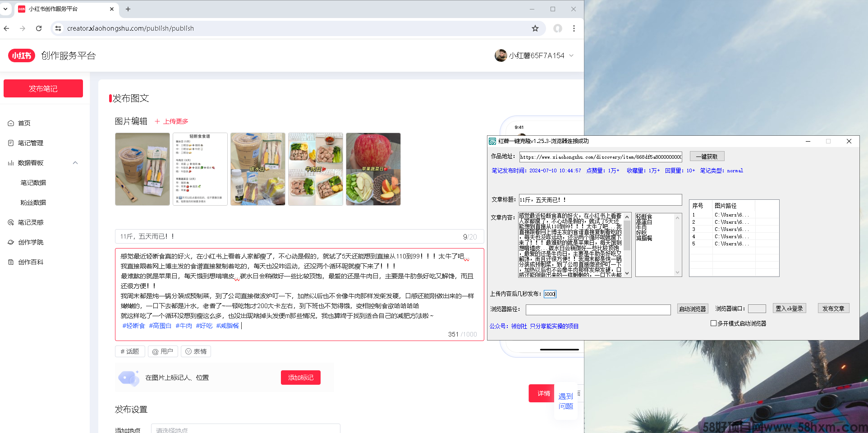
Task: Open the Chrome profile avatar icon
Action: tap(558, 28)
